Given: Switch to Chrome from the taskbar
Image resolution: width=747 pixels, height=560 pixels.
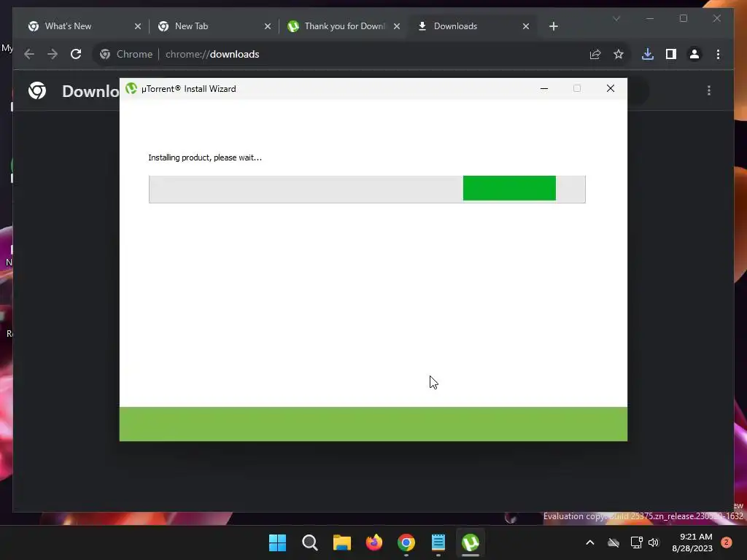Looking at the screenshot, I should [x=406, y=542].
